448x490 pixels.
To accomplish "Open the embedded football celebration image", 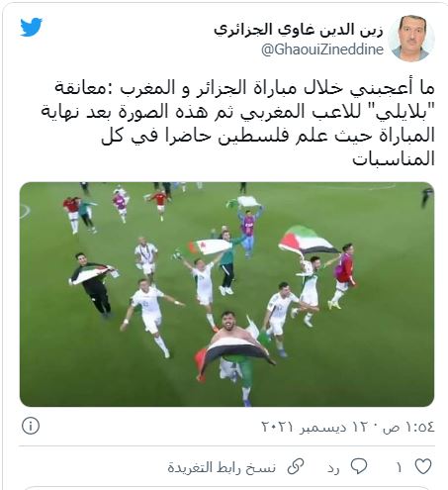I will (226, 294).
